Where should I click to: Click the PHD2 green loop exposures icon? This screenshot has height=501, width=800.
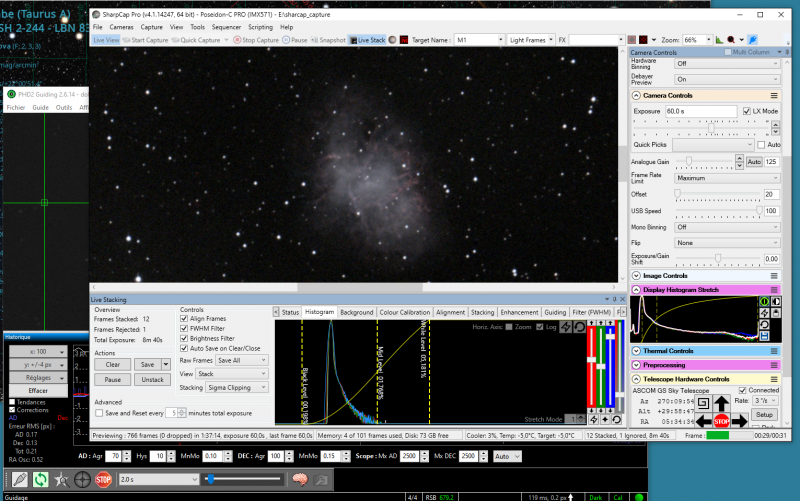(x=40, y=480)
